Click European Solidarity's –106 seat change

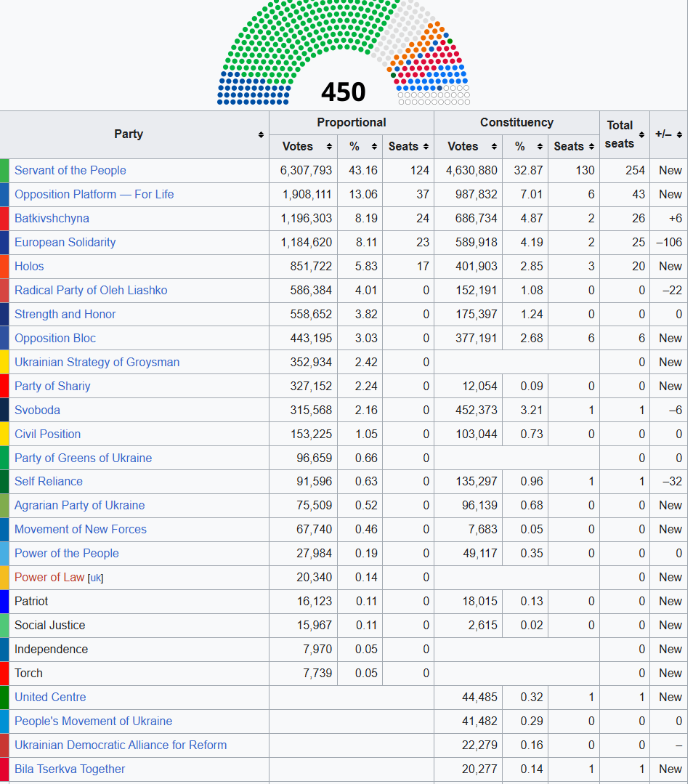[x=670, y=243]
